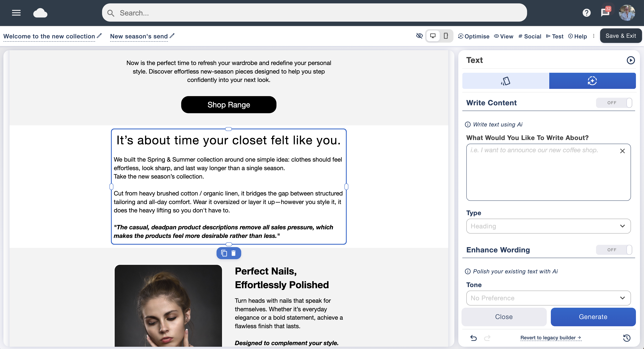Viewport: 644px width, 349px height.
Task: Switch to desktop preview mode
Action: (433, 36)
